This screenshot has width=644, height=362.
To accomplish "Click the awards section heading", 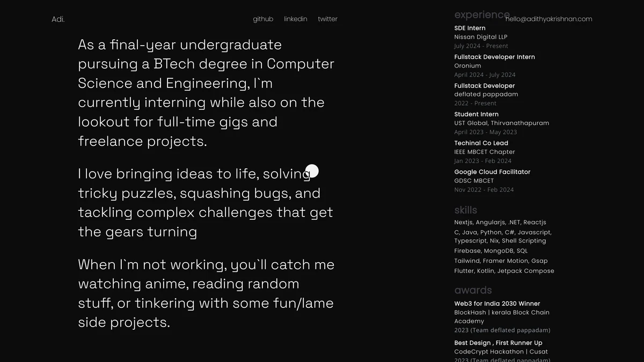I will coord(473,290).
